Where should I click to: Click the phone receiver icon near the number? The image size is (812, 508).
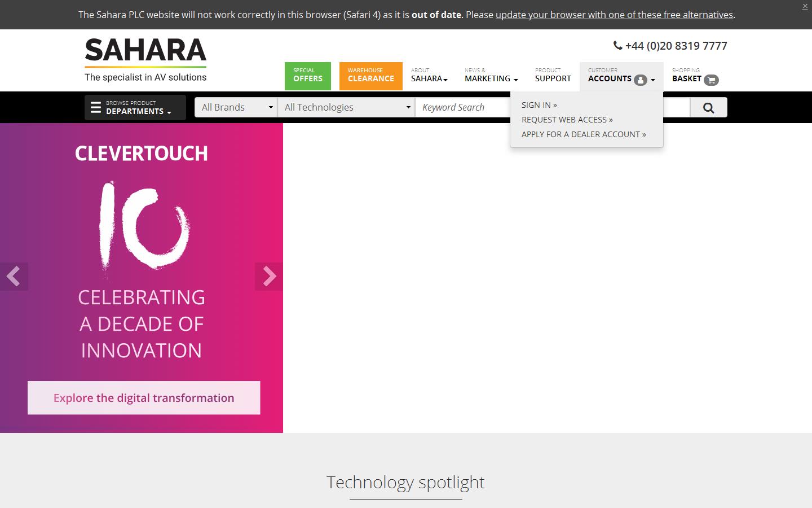[617, 46]
